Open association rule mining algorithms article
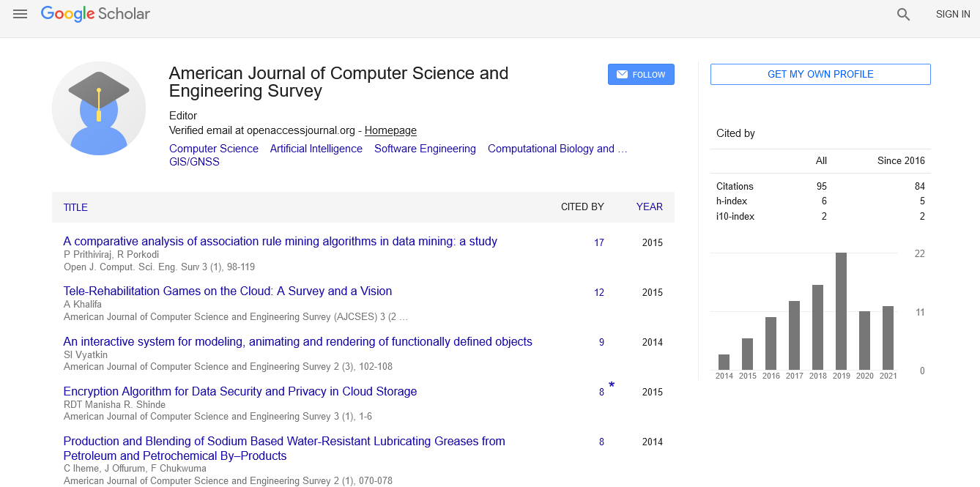Image resolution: width=980 pixels, height=487 pixels. (x=280, y=242)
